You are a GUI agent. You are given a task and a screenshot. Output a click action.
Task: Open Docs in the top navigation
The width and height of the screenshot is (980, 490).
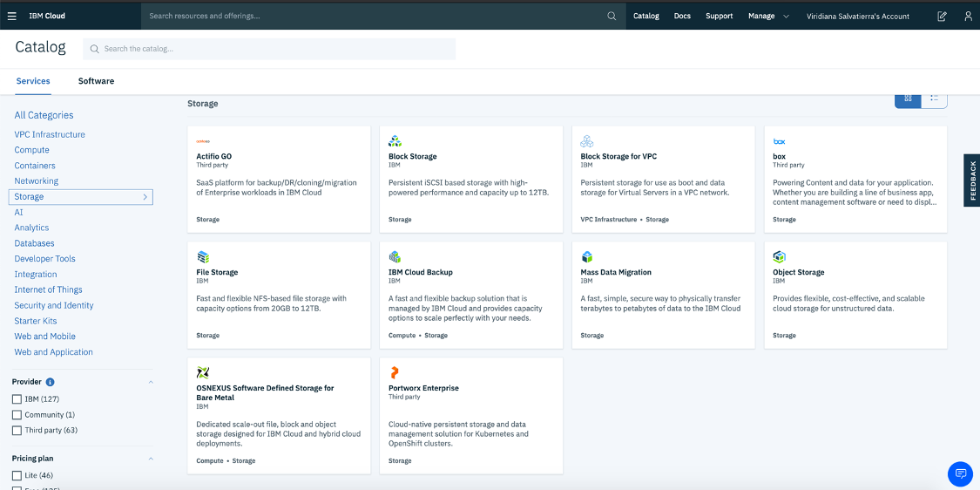point(682,17)
